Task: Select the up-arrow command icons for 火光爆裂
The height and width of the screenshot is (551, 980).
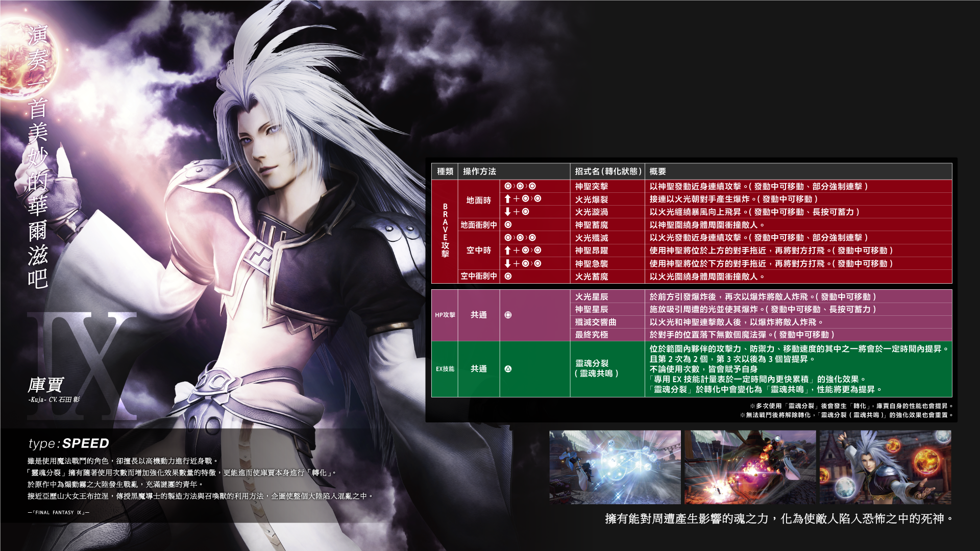Action: pos(523,199)
